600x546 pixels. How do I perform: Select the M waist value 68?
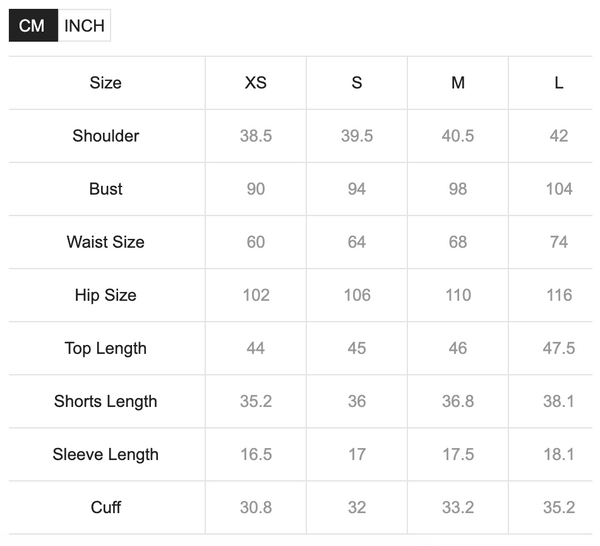click(458, 242)
